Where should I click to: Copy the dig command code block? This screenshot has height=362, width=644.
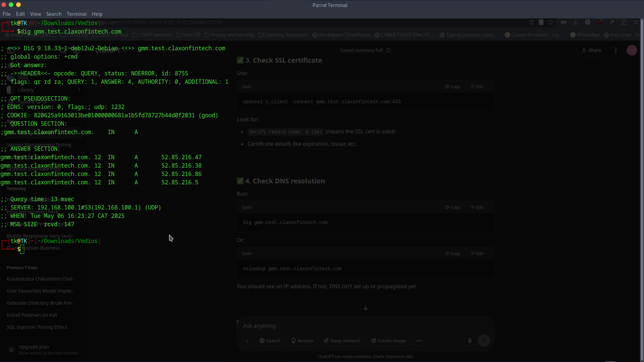point(452,207)
